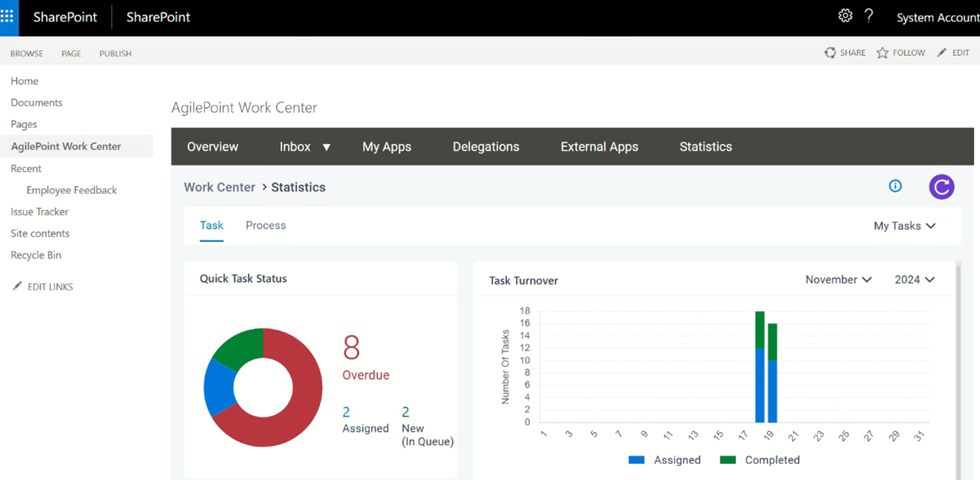Click the EDIT LINKS text in the sidebar
The height and width of the screenshot is (480, 980).
[x=51, y=286]
